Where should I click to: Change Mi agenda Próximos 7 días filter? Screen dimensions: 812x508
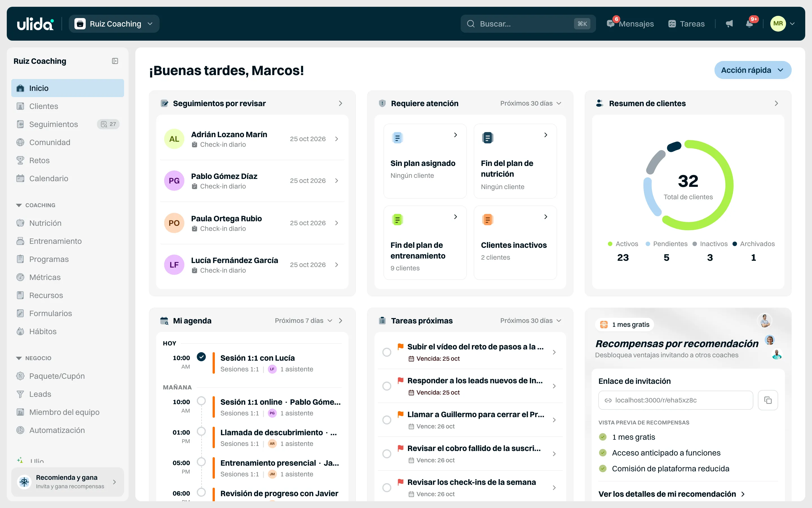click(304, 321)
